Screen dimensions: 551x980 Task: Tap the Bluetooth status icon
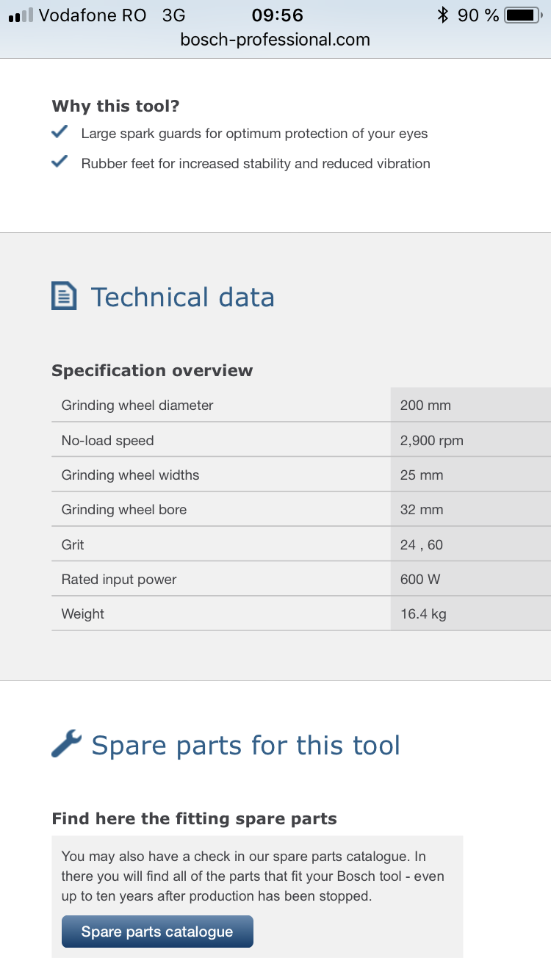442,15
